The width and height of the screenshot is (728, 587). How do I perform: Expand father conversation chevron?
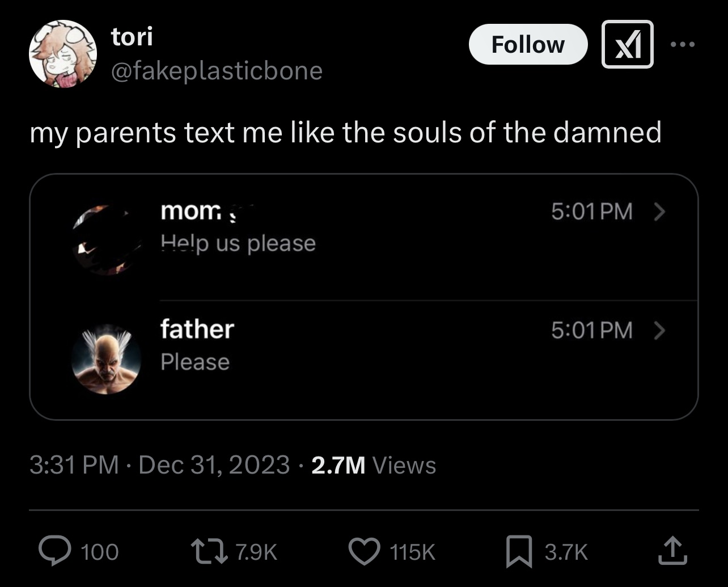point(659,330)
